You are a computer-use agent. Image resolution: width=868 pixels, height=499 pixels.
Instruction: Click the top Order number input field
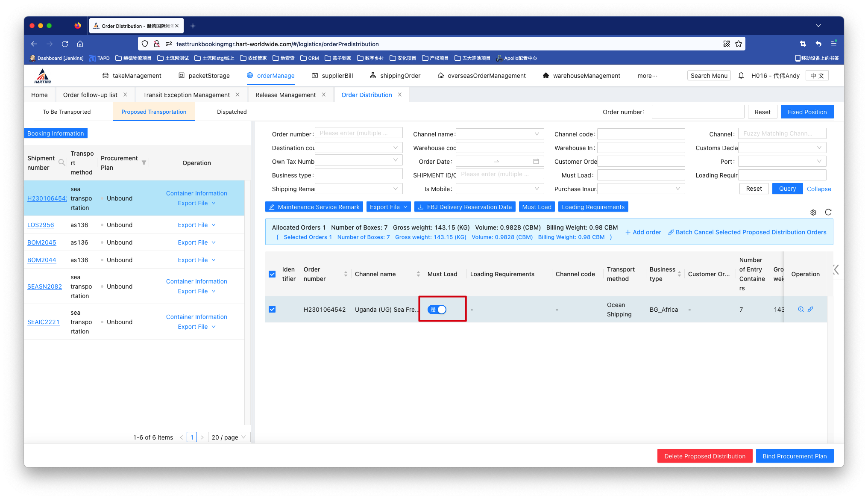[x=698, y=112]
